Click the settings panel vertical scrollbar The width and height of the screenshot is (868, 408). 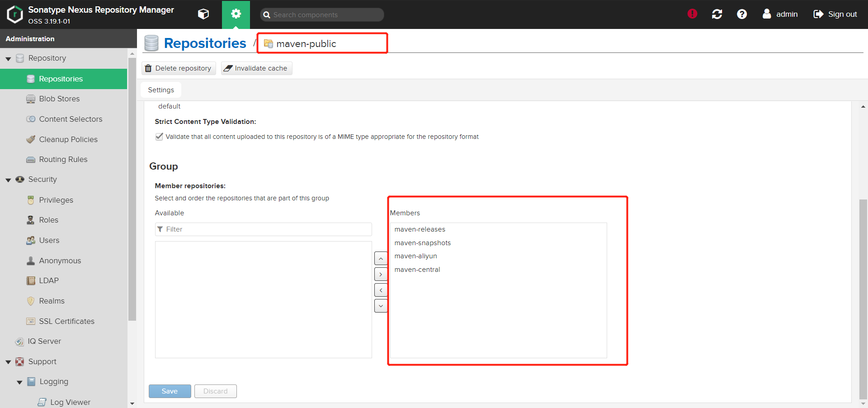coord(863,299)
